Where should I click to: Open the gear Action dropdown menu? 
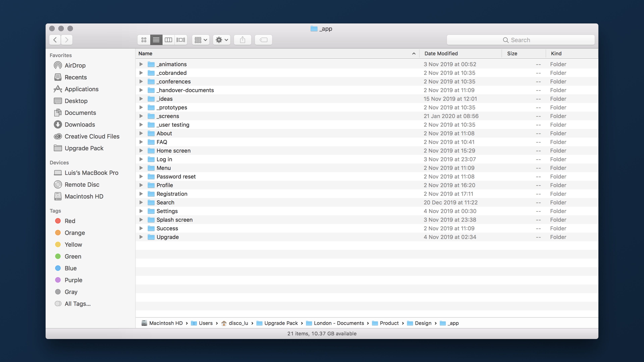tap(222, 40)
